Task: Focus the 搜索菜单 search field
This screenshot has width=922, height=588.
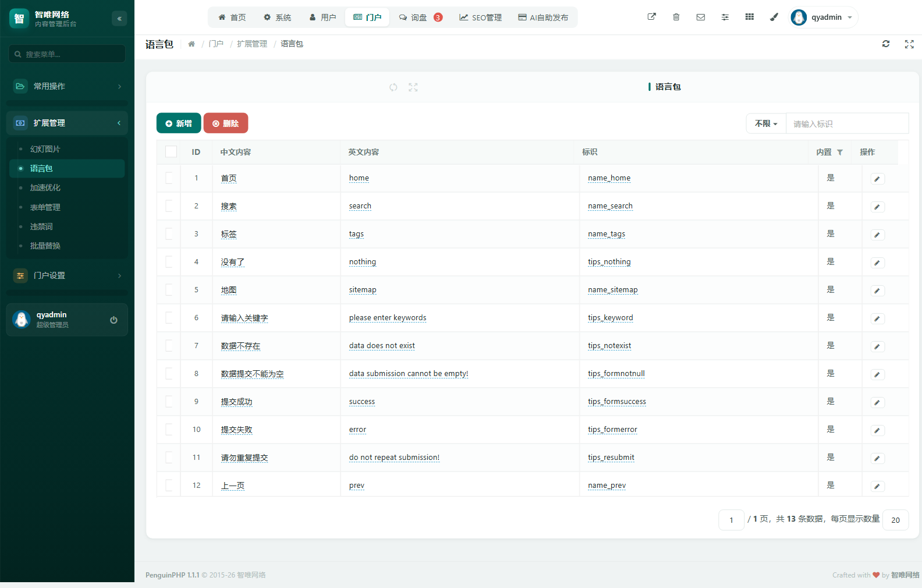Action: pyautogui.click(x=67, y=54)
